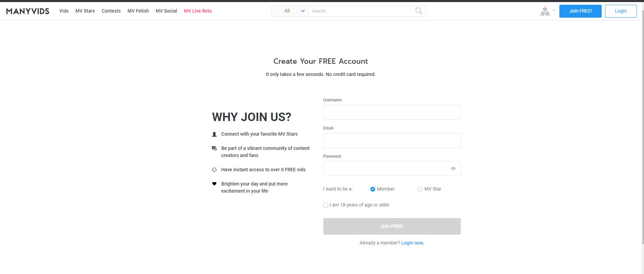Screen dimensions: 644x274
Task: Go to MV Stars
Action: 85,11
